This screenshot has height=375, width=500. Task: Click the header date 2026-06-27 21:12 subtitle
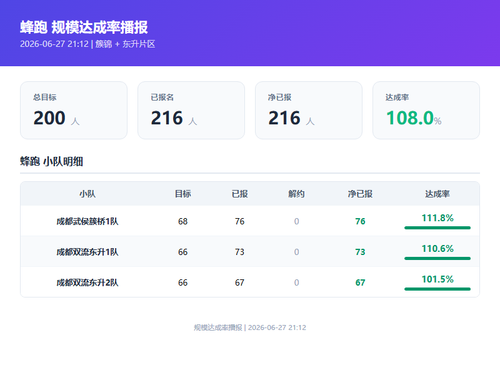(x=87, y=44)
